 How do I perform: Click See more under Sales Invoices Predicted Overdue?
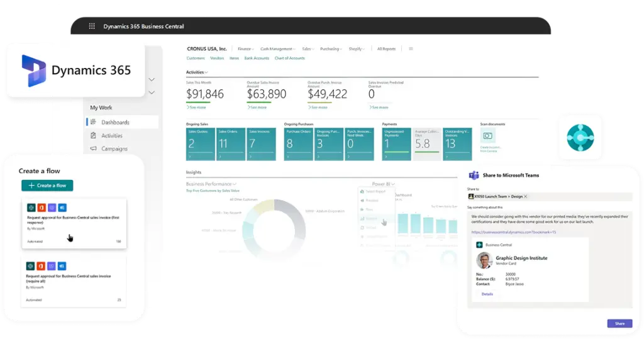click(x=379, y=108)
